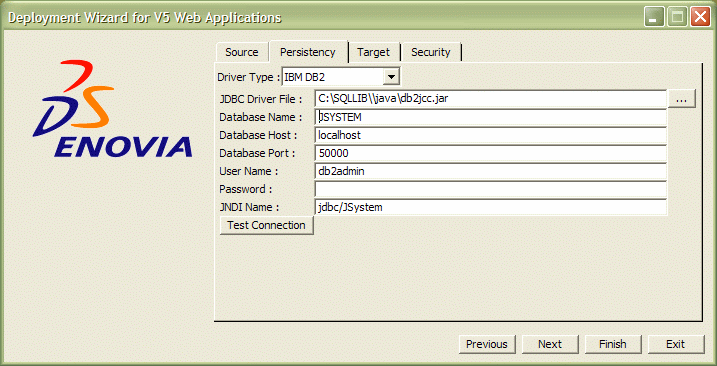Image resolution: width=717 pixels, height=366 pixels.
Task: Click the 'Database Host :' label
Action: coord(258,135)
